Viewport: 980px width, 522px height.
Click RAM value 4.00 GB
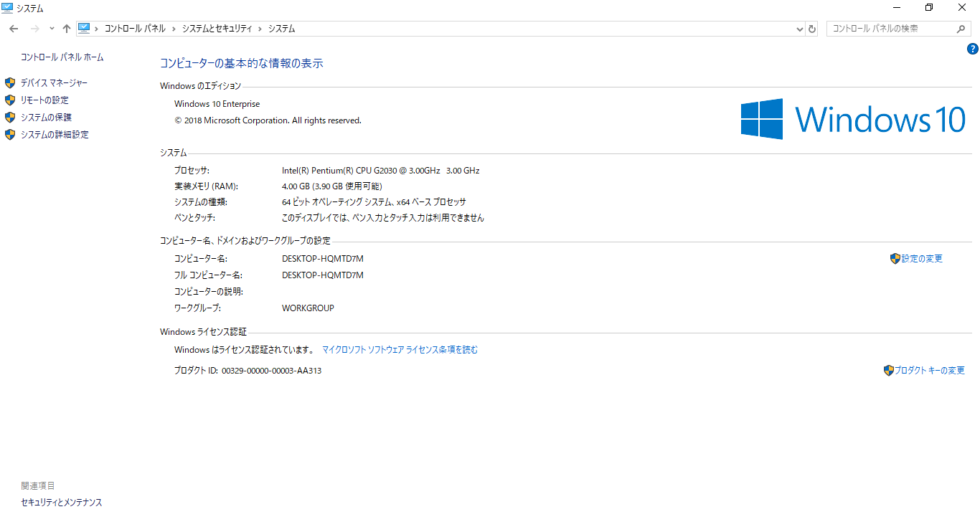pyautogui.click(x=331, y=186)
